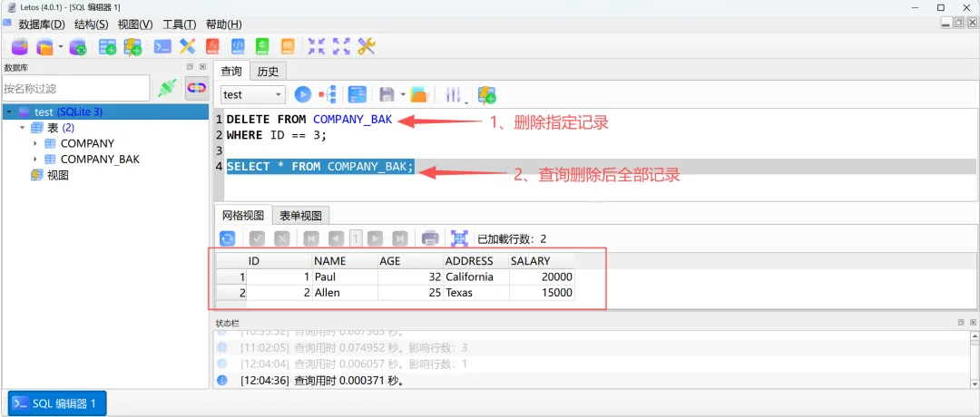Open a new SQL editor window icon

(x=162, y=46)
